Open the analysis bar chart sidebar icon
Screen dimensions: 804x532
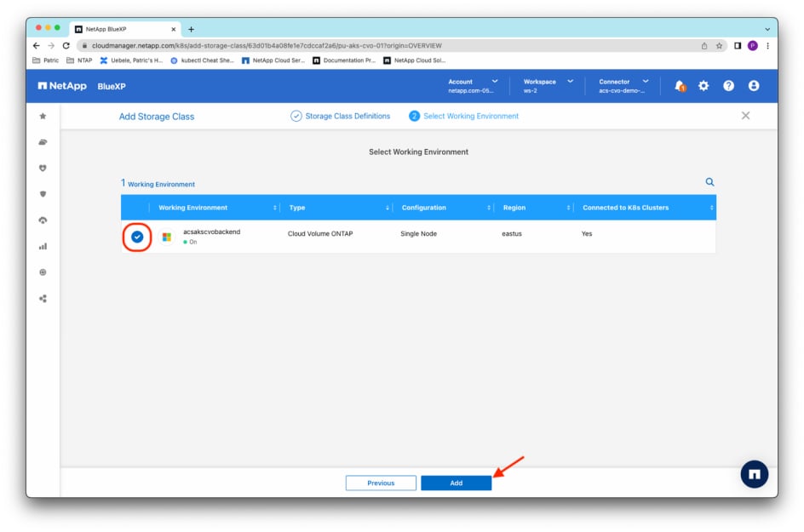click(43, 247)
